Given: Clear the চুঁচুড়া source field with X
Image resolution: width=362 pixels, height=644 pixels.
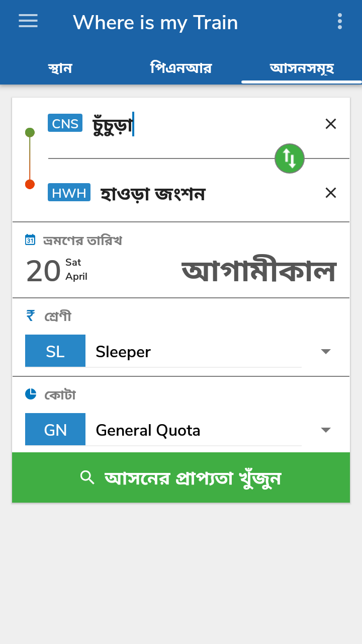Looking at the screenshot, I should click(330, 124).
